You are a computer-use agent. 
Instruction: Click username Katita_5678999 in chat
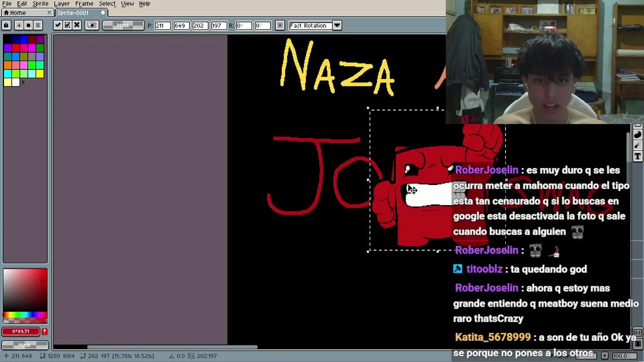pyautogui.click(x=493, y=337)
